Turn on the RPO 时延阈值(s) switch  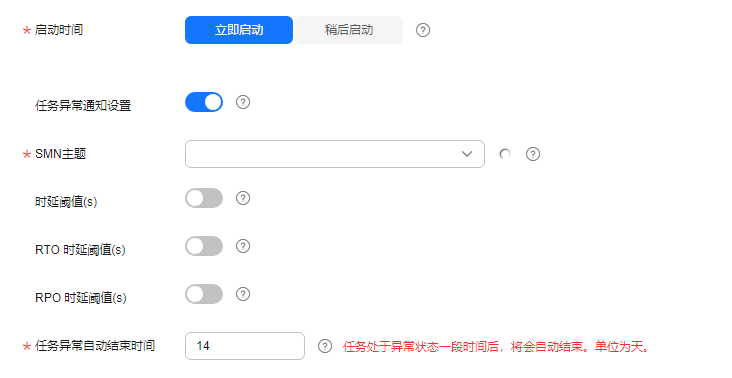(x=204, y=294)
